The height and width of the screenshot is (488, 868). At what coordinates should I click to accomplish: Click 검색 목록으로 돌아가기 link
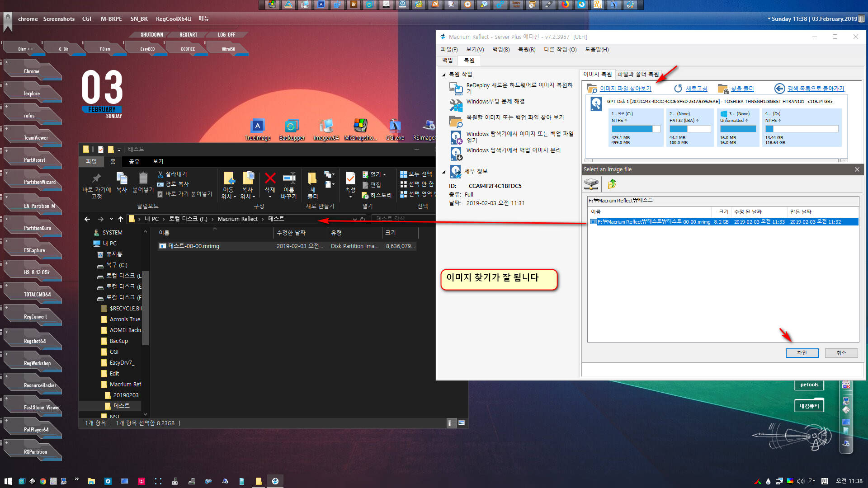click(816, 89)
